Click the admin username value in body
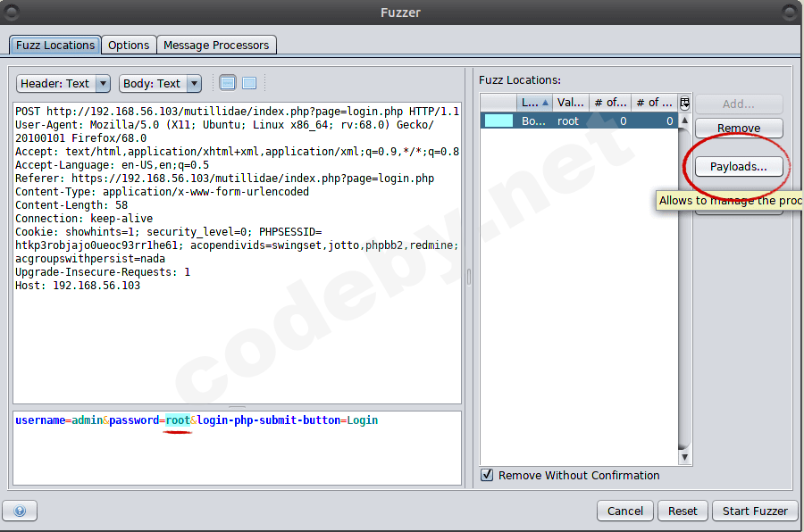 [x=88, y=420]
